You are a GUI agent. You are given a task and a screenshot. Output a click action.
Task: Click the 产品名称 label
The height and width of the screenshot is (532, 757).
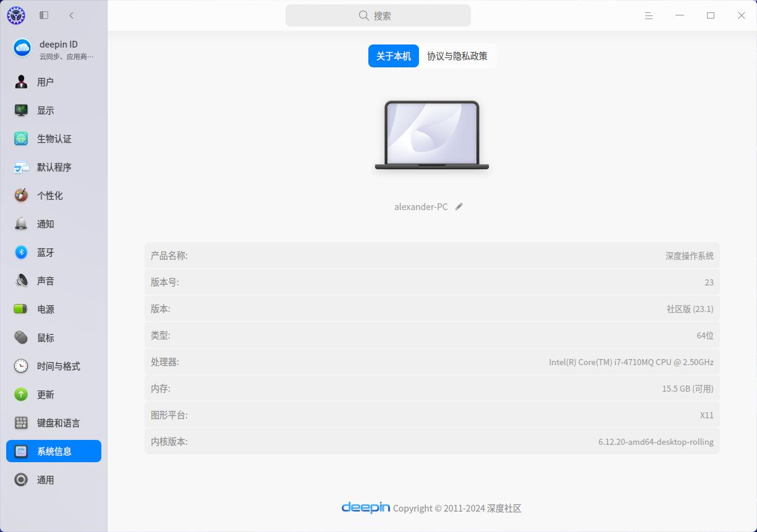click(169, 255)
